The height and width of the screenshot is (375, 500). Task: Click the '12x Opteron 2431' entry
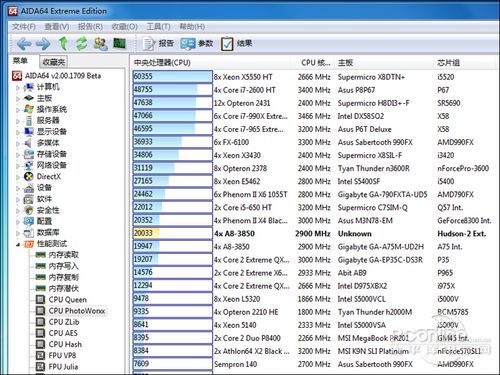tap(242, 103)
